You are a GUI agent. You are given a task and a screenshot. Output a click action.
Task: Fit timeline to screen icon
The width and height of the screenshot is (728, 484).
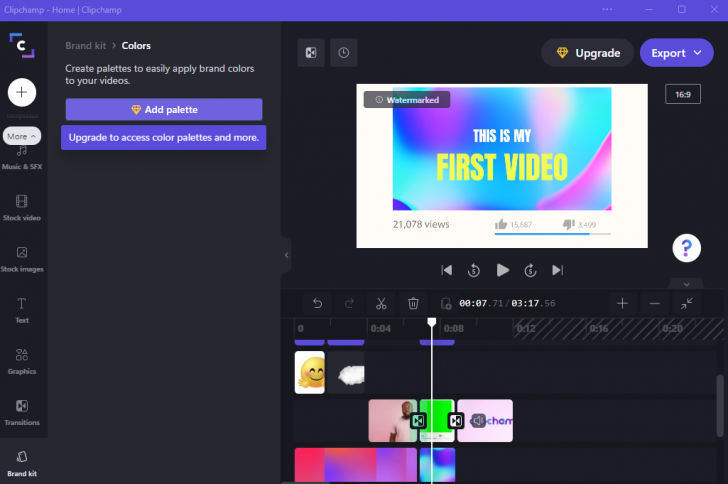687,304
